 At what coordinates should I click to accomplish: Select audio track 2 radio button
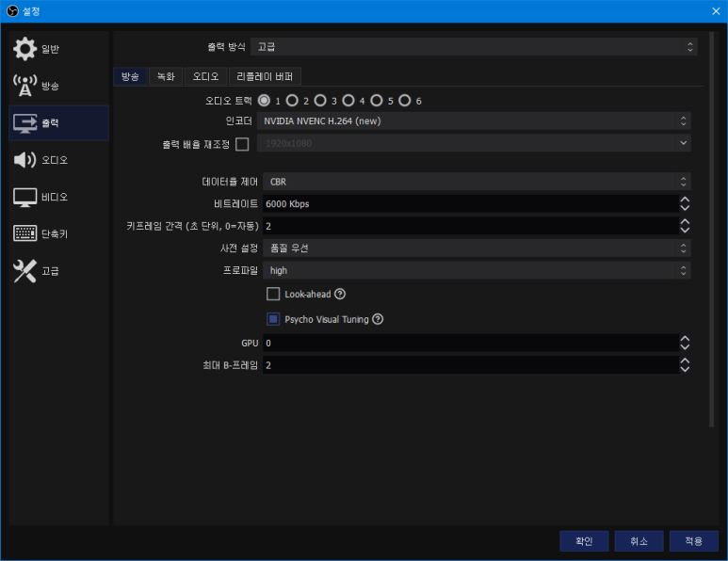292,100
